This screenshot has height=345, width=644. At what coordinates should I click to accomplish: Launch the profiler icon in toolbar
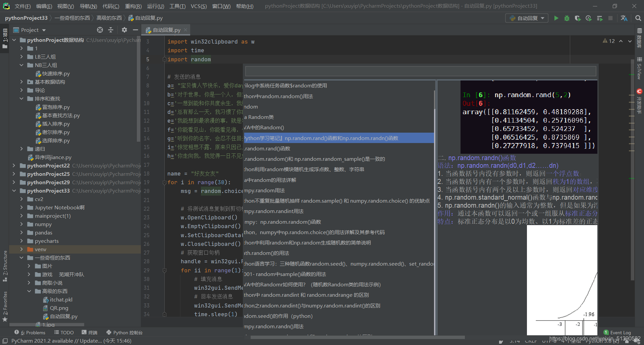point(589,18)
